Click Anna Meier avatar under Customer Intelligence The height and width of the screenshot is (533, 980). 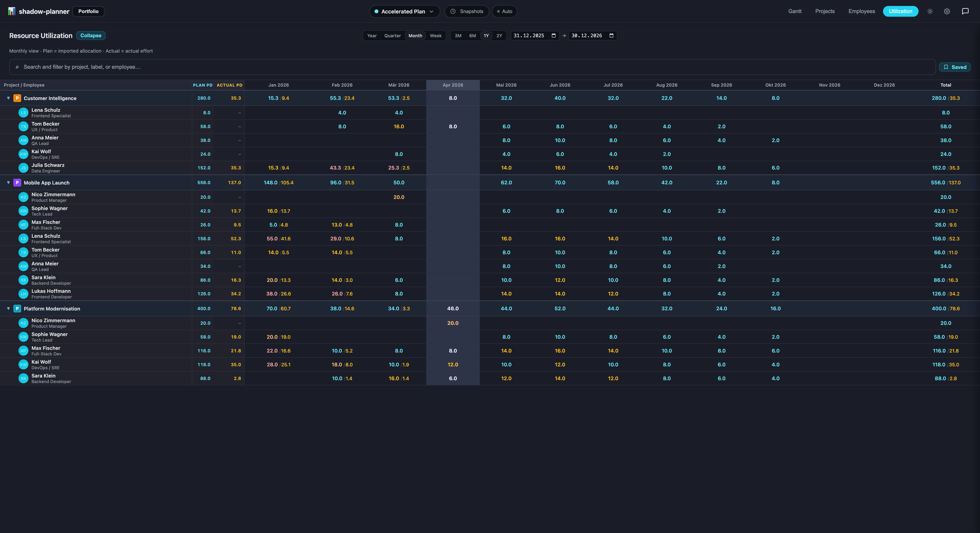click(24, 140)
